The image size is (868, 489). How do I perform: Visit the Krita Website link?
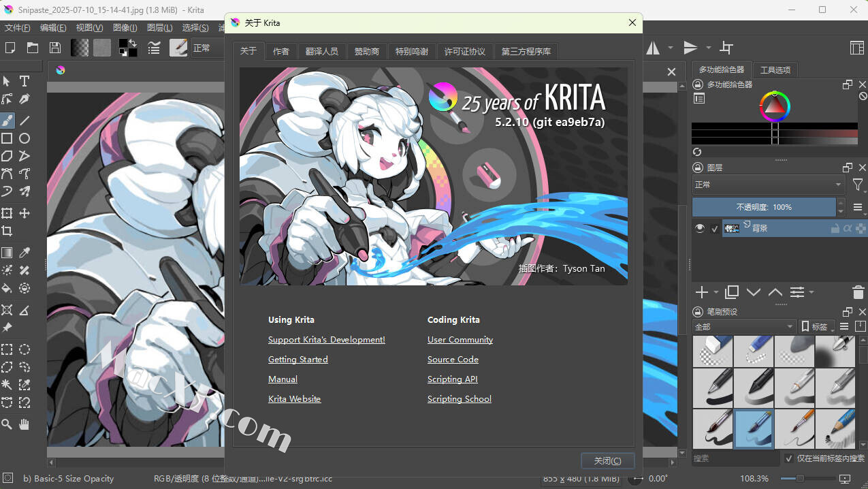[295, 399]
